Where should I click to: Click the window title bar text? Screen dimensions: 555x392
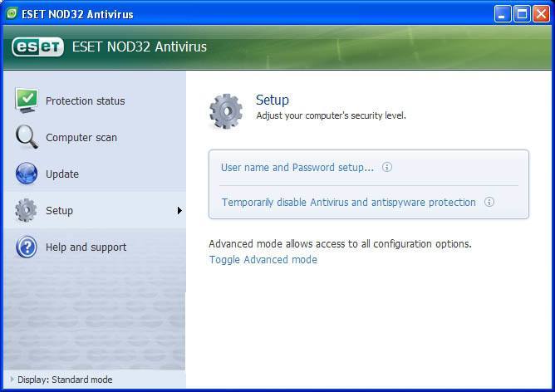click(x=77, y=14)
